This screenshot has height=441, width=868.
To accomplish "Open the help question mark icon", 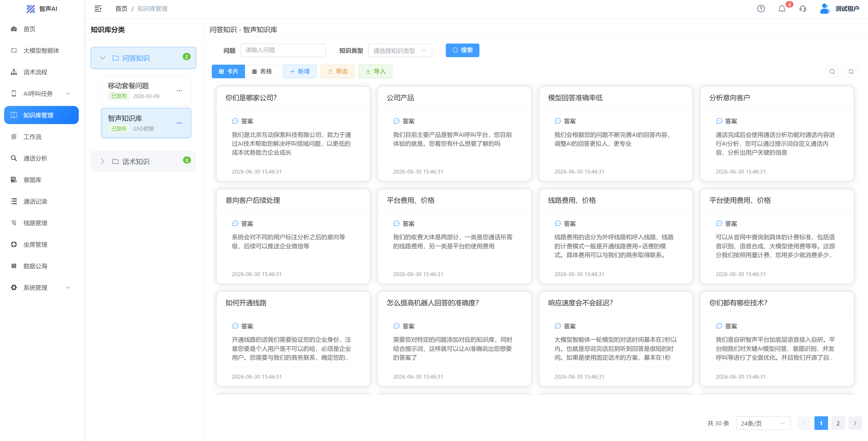I will click(761, 9).
